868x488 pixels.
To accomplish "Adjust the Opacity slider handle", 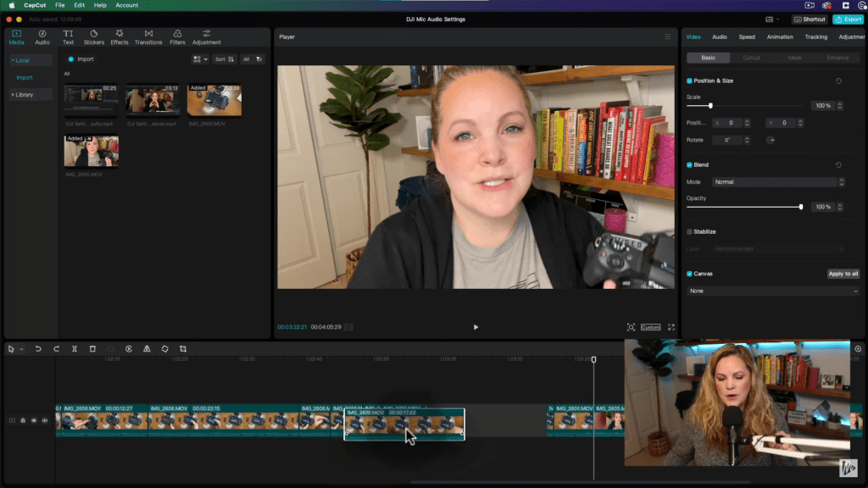I will tap(800, 207).
